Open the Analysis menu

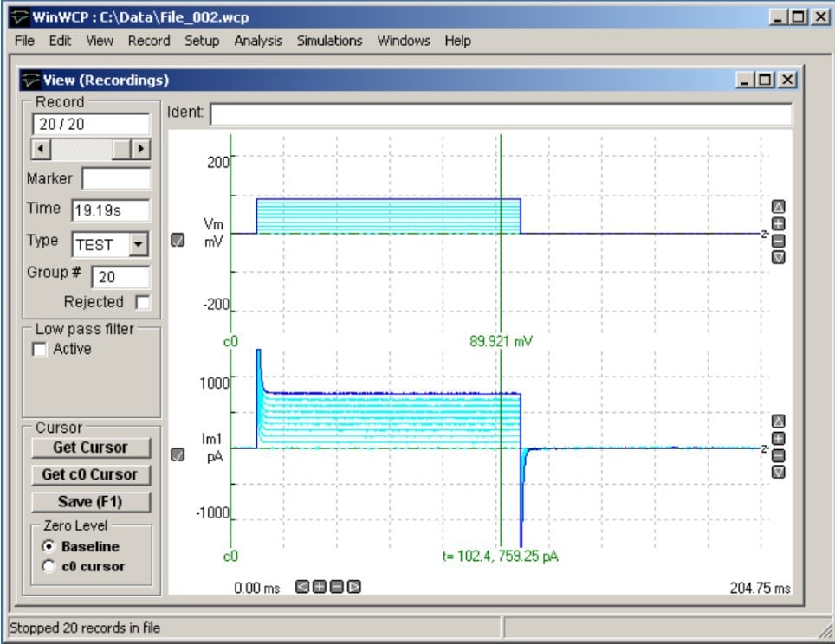[x=258, y=41]
